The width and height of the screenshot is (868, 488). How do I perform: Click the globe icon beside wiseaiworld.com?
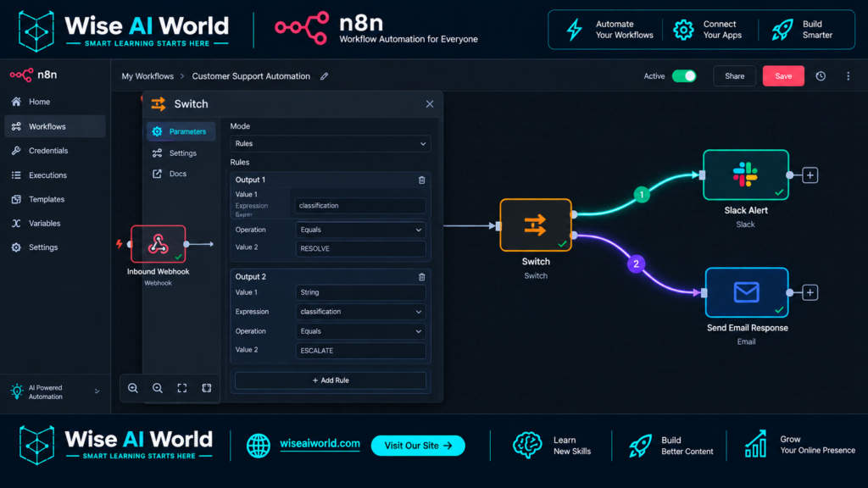click(x=259, y=446)
